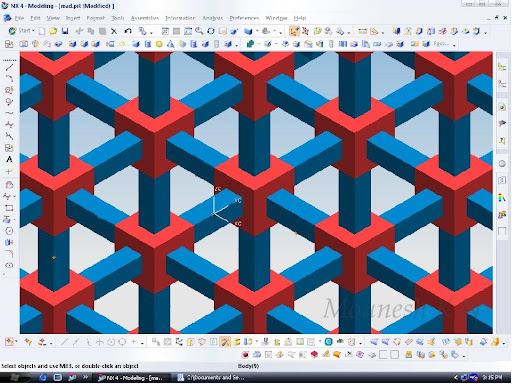The height and width of the screenshot is (384, 512).
Task: Click the Point plus tool in left toolbar
Action: coord(9,171)
